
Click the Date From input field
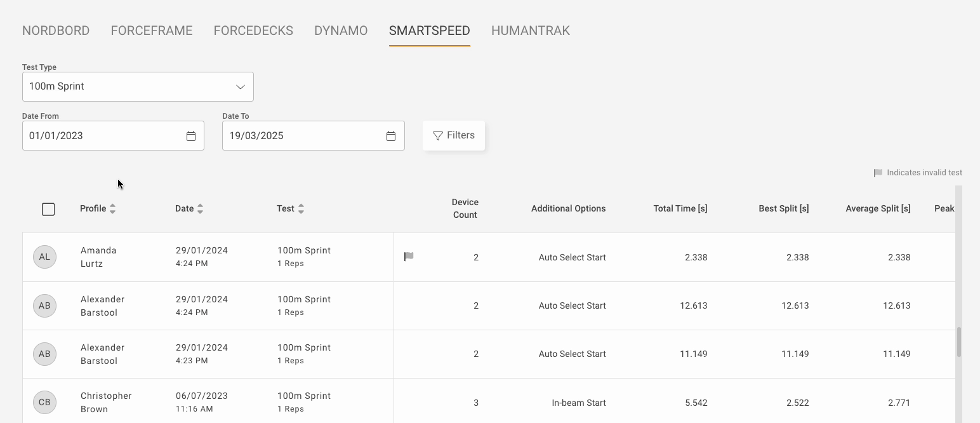[x=113, y=136]
